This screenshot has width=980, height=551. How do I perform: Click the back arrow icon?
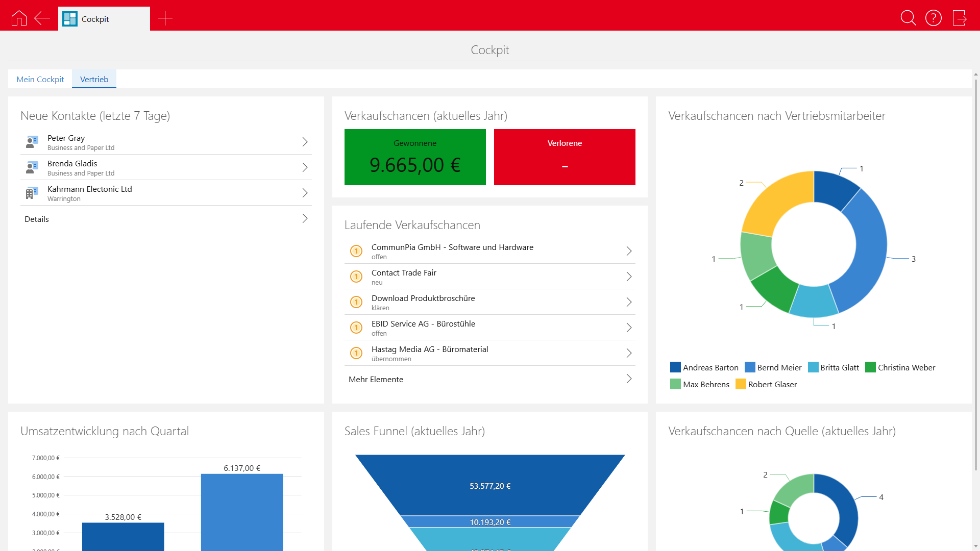[42, 18]
